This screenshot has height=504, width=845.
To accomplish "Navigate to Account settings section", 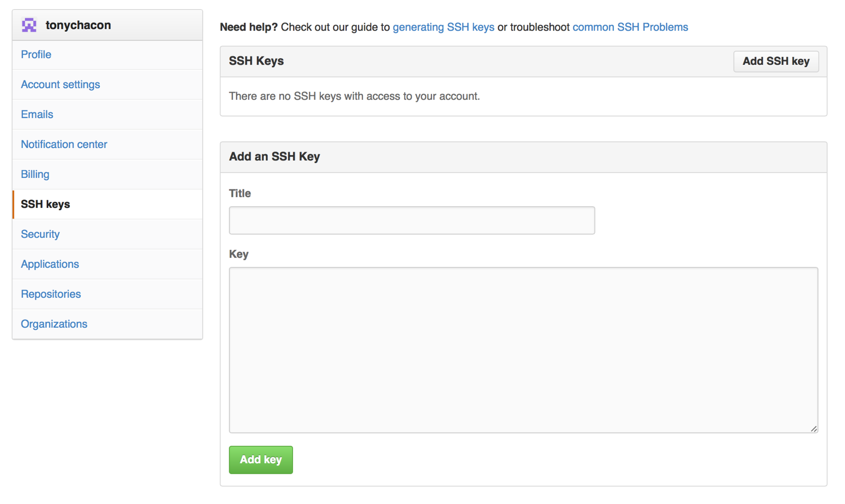I will (x=60, y=84).
